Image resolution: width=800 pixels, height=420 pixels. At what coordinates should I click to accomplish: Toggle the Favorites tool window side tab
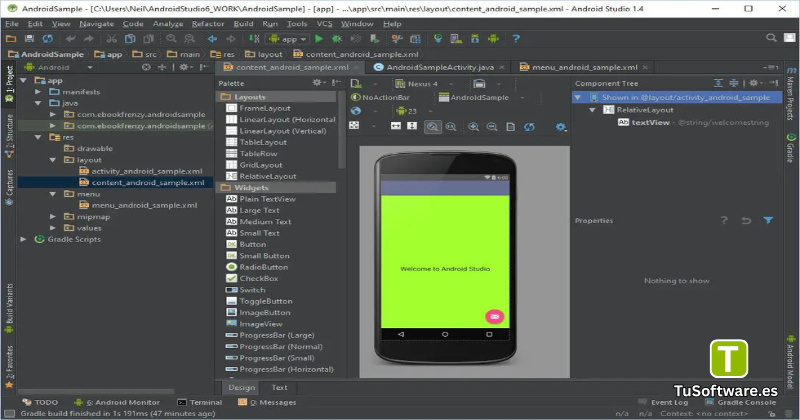(9, 366)
